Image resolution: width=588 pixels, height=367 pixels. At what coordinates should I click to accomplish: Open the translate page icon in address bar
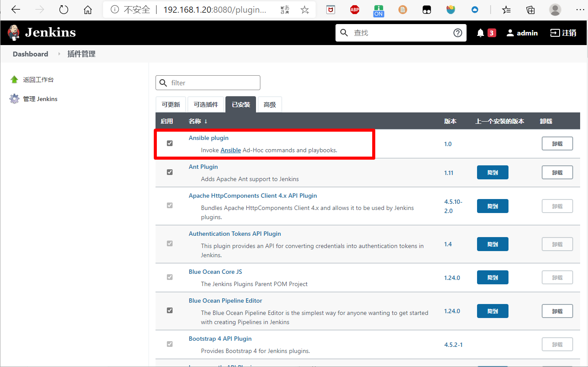(x=285, y=10)
